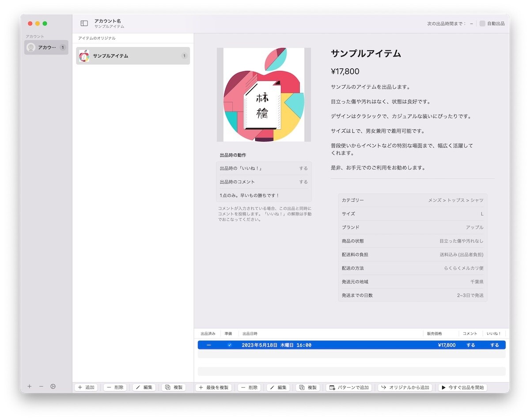Click the カテゴリー row value メンズ > トップス > シャツ
Image resolution: width=530 pixels, height=420 pixels.
click(x=456, y=200)
